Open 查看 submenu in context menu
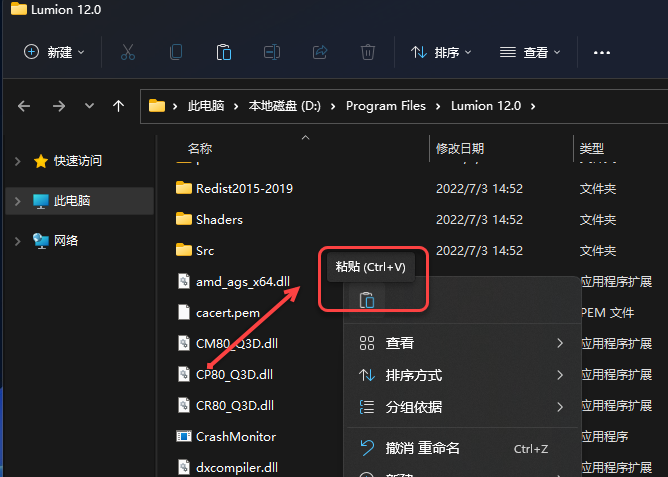The image size is (668, 477). 462,343
